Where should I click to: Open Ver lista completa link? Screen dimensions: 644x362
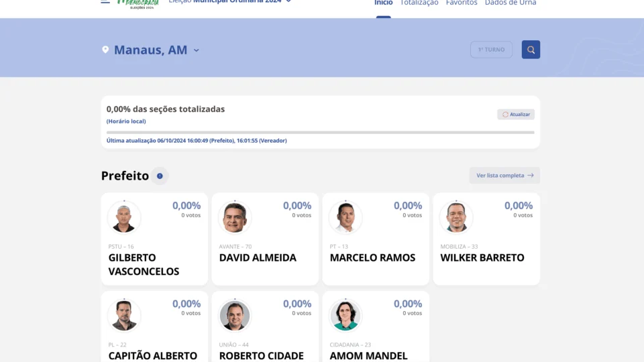pos(504,175)
